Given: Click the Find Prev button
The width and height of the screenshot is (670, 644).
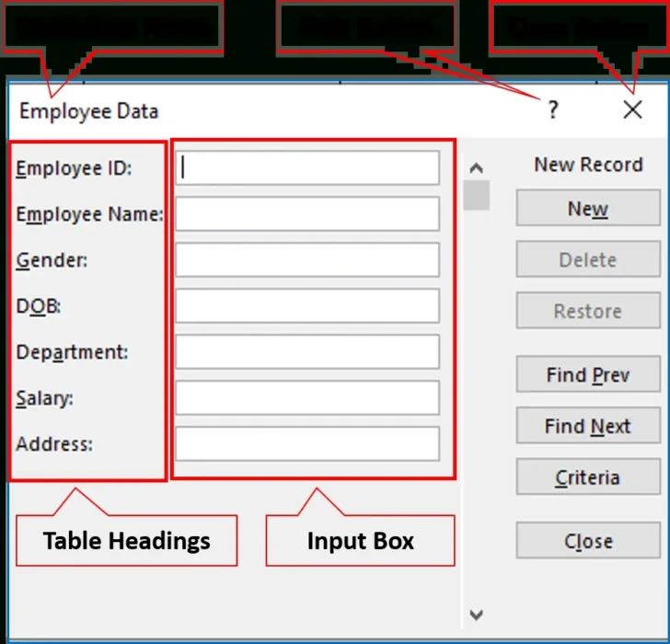Looking at the screenshot, I should pos(588,374).
